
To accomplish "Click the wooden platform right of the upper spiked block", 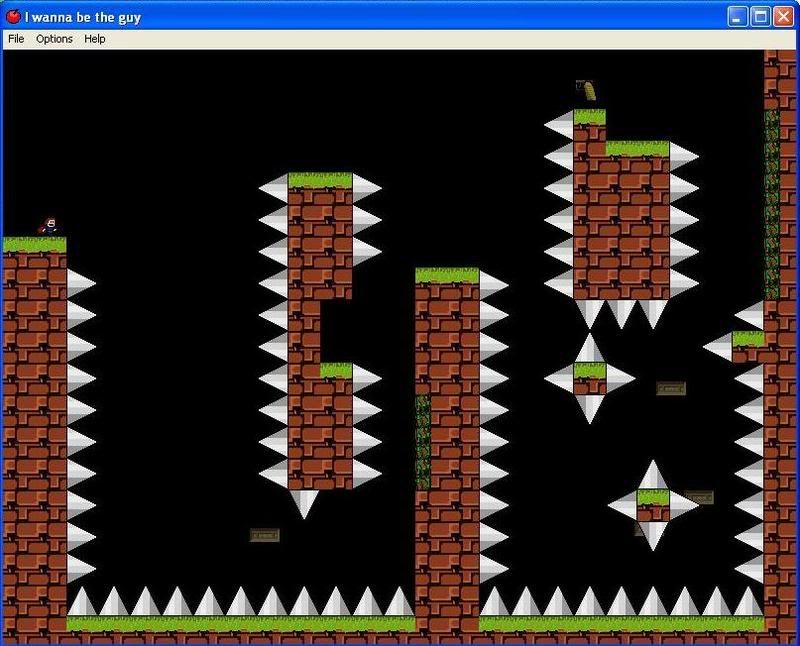I will tap(670, 388).
